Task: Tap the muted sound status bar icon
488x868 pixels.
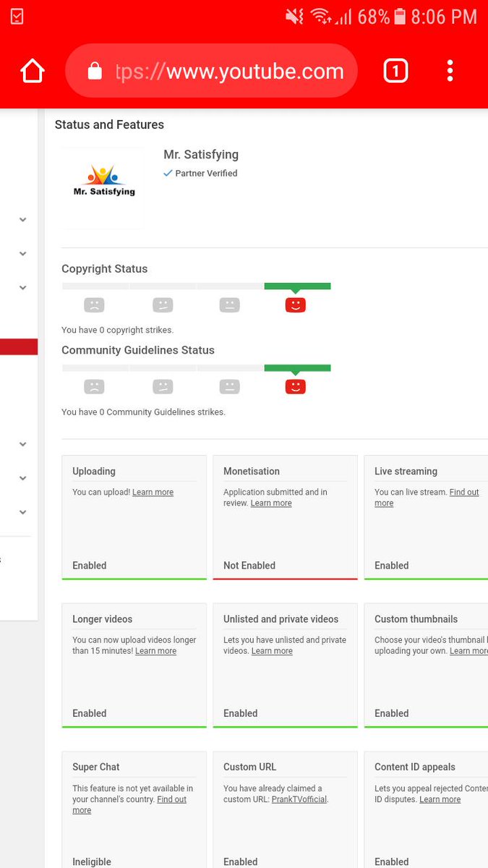Action: tap(294, 16)
